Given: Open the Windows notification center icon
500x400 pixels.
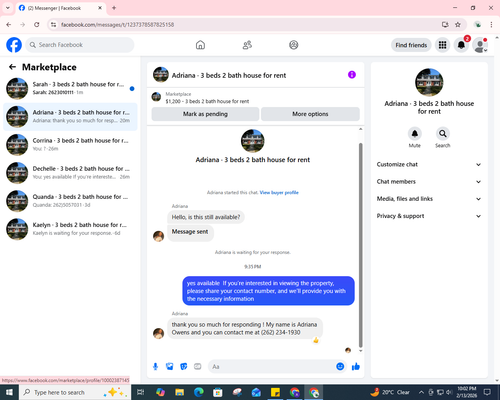Looking at the screenshot, I should pos(487,392).
